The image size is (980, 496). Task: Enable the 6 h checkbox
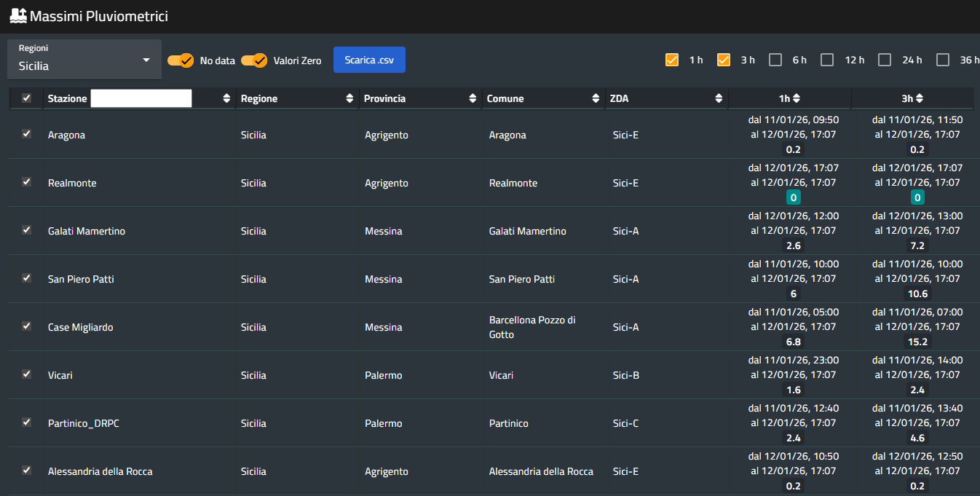pos(775,60)
